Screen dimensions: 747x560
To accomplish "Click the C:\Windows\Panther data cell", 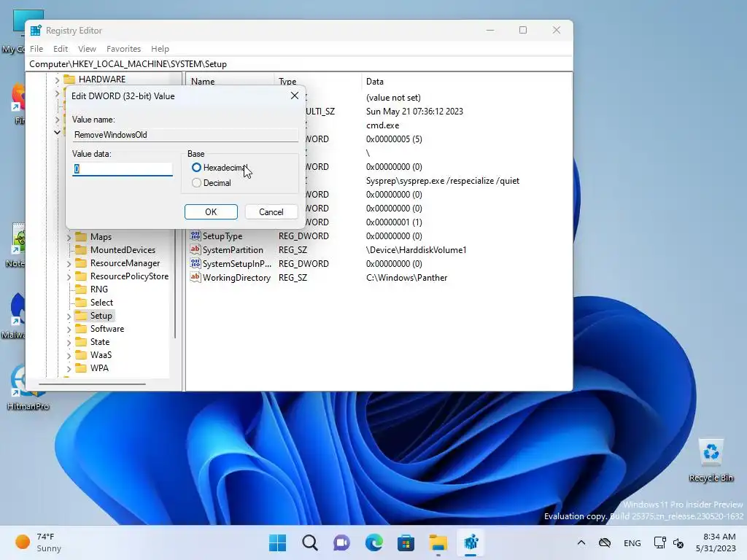I will (x=406, y=278).
